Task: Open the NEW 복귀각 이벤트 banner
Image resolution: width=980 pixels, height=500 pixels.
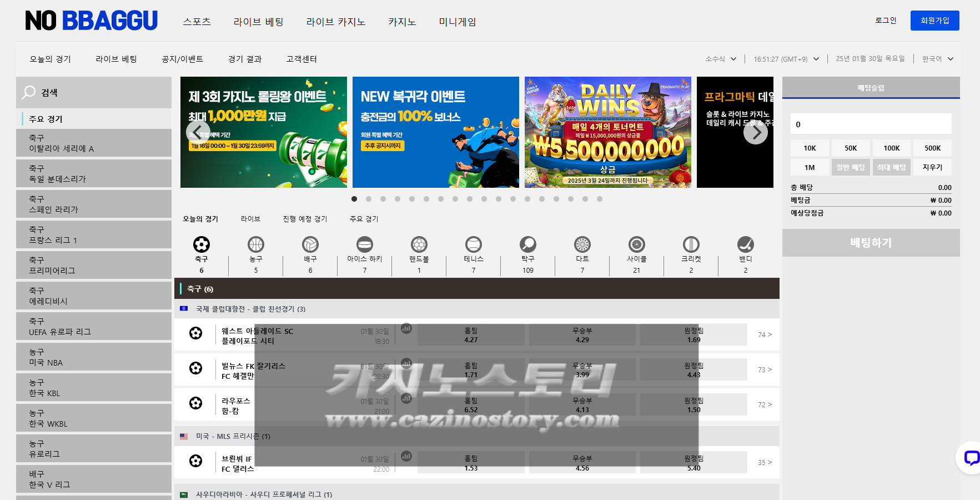Action: [436, 132]
